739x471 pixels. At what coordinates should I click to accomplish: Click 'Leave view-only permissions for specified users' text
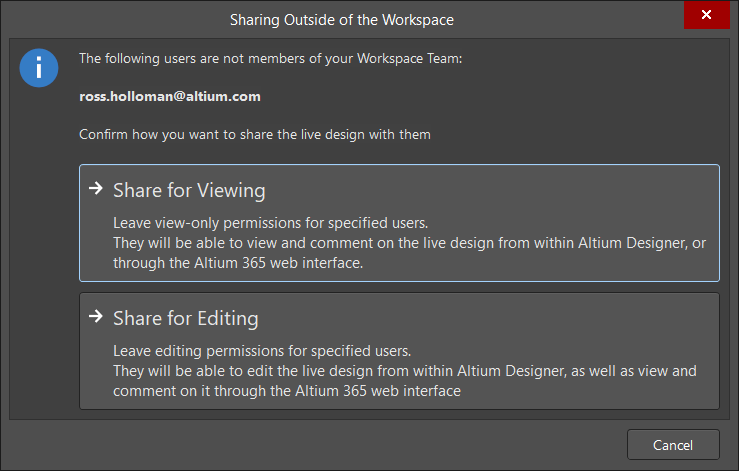271,223
